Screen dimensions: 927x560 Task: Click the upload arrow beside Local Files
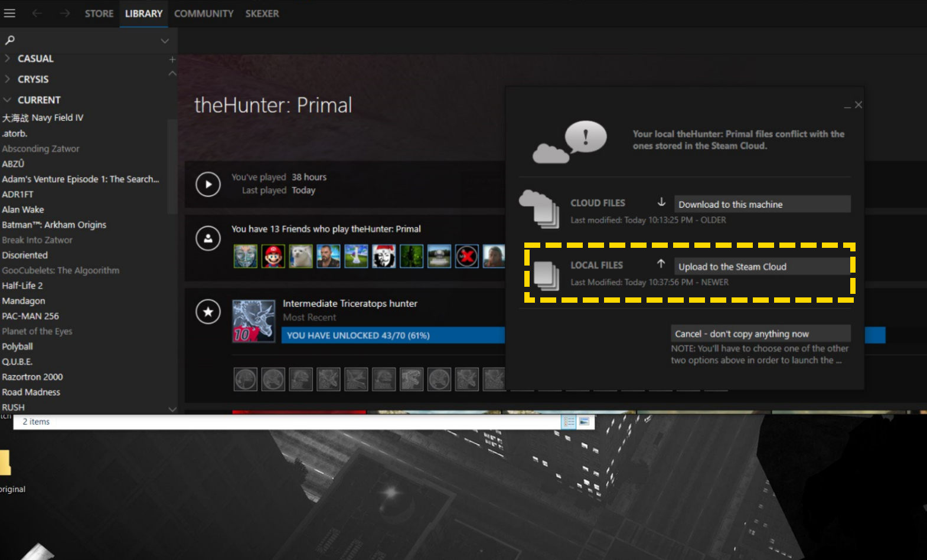[x=661, y=264]
